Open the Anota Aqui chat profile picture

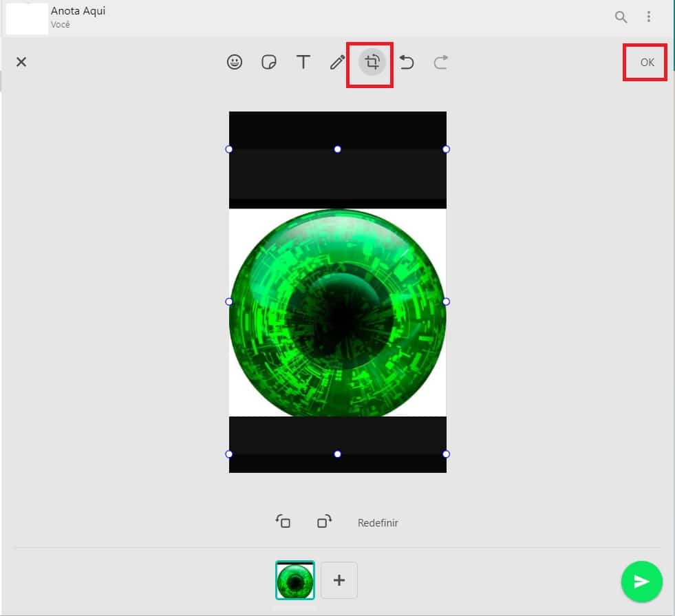pyautogui.click(x=27, y=19)
